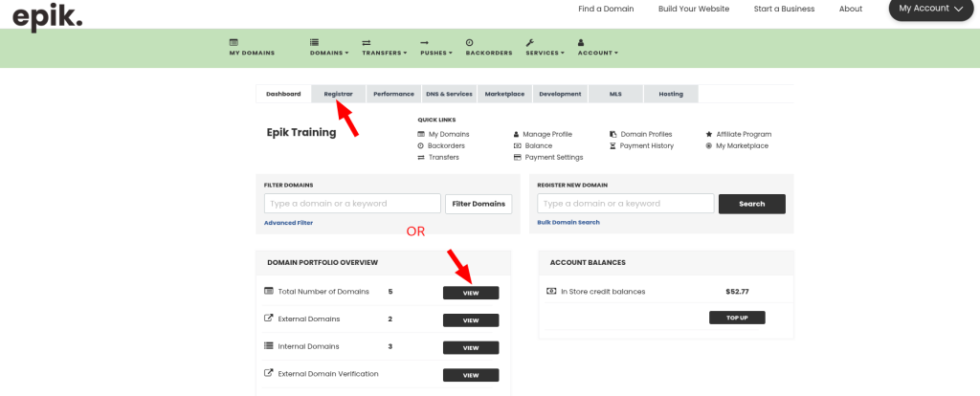Open Payment History quick link
Viewport: 980px width, 396px height.
pyautogui.click(x=646, y=145)
